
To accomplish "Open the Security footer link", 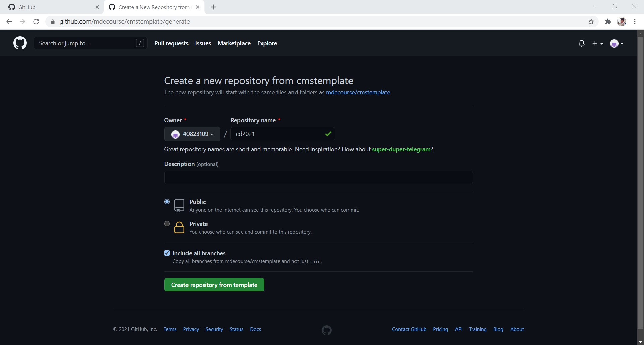I will (214, 329).
